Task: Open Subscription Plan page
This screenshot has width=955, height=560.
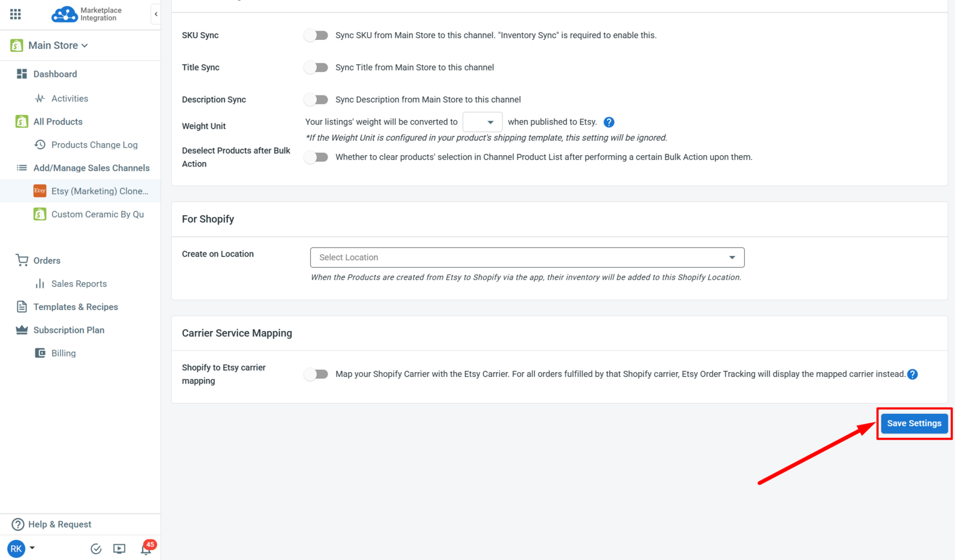Action: [69, 330]
